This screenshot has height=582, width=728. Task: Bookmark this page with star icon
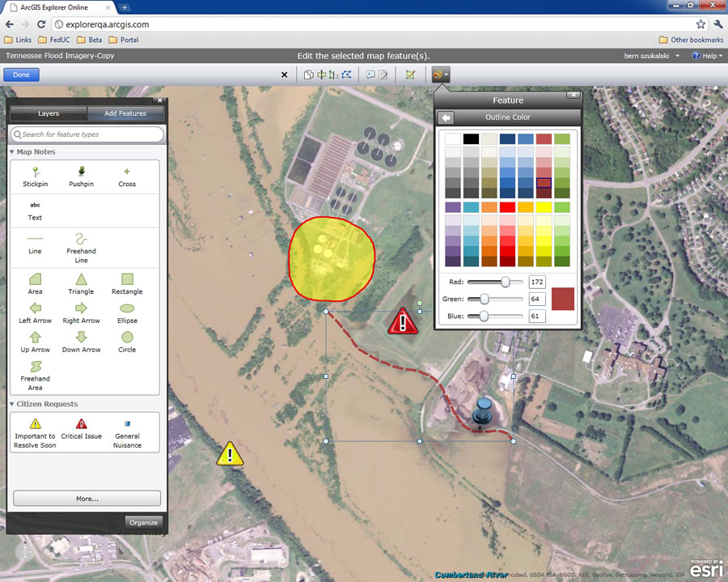coord(700,24)
